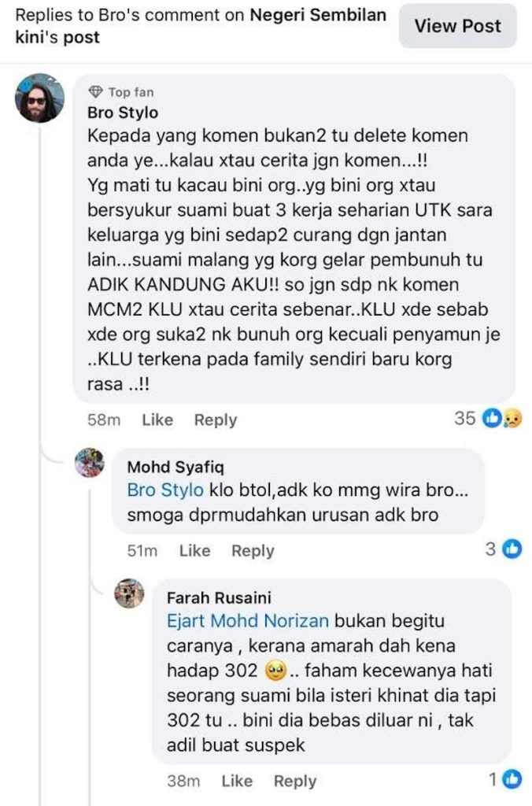The width and height of the screenshot is (532, 806).
Task: Reply to Mohd Syafiq's comment
Action: [x=253, y=550]
